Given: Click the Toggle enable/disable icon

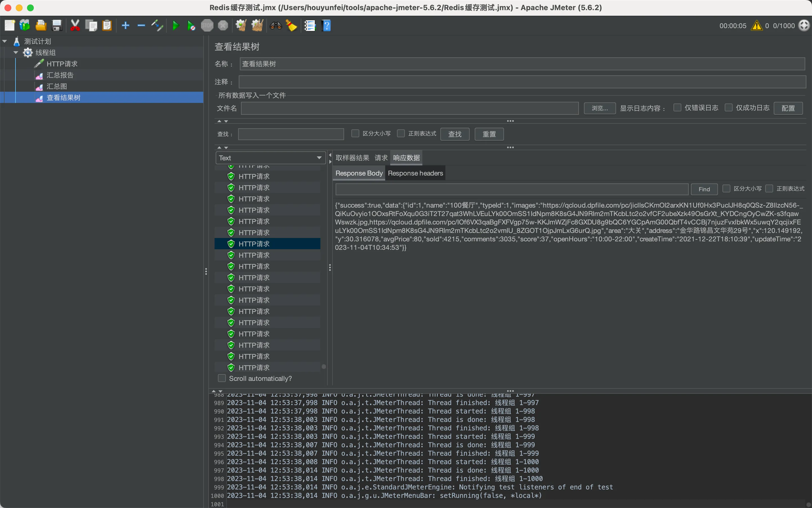Looking at the screenshot, I should 157,26.
